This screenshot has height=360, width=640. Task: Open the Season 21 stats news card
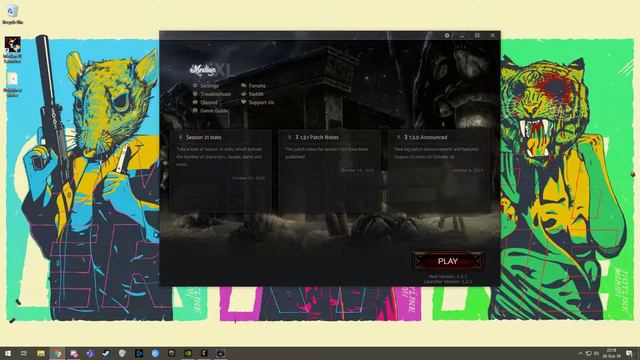220,171
